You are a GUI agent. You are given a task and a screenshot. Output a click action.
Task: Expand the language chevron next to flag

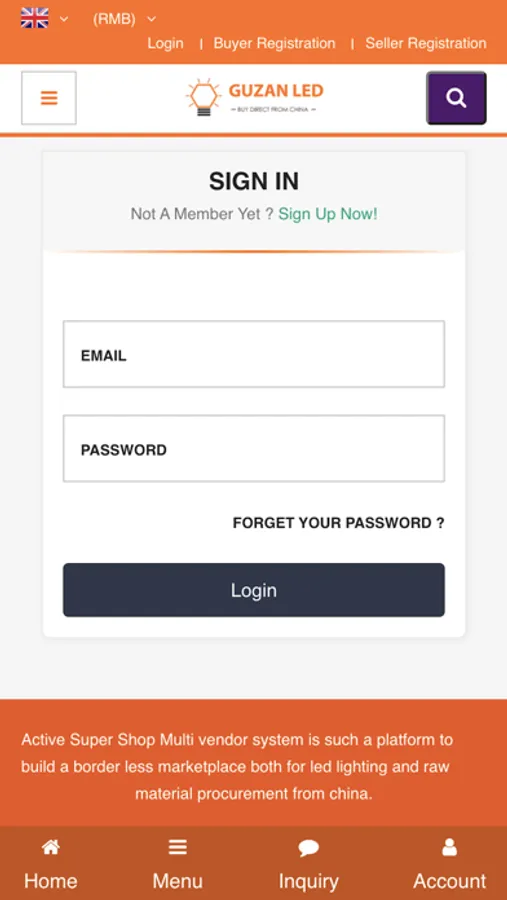click(64, 19)
